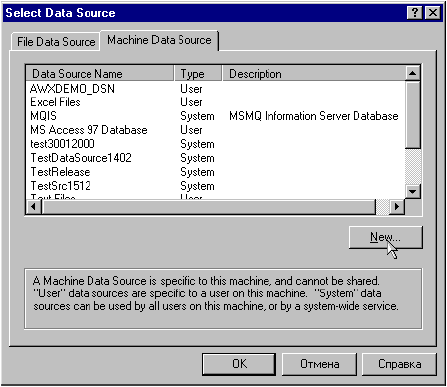Sort by the Data Source Name column header

pyautogui.click(x=100, y=74)
